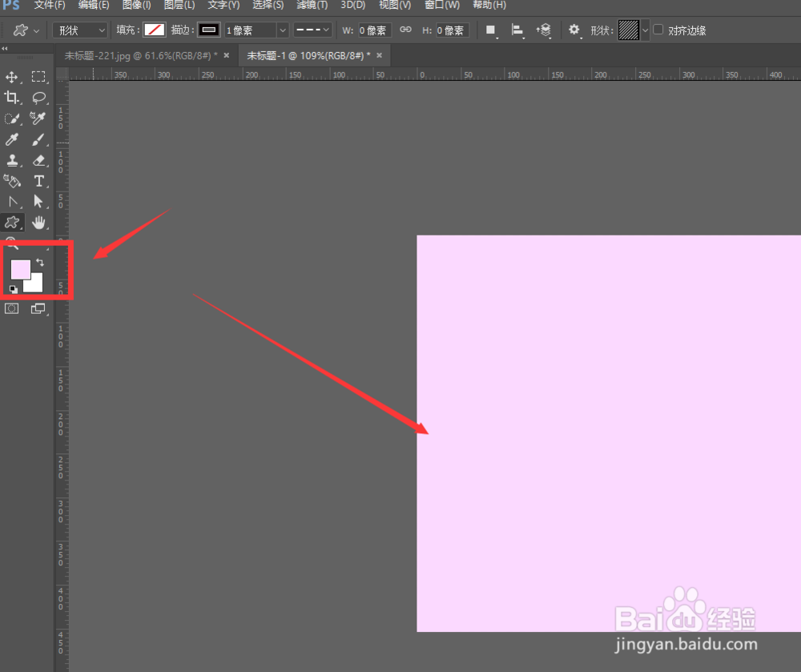Open the 形状 tool mode dropdown
The height and width of the screenshot is (672, 801).
click(x=80, y=30)
